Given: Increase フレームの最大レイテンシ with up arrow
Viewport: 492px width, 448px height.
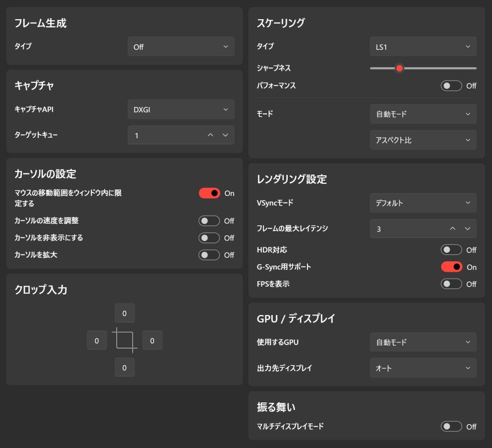Looking at the screenshot, I should click(452, 229).
